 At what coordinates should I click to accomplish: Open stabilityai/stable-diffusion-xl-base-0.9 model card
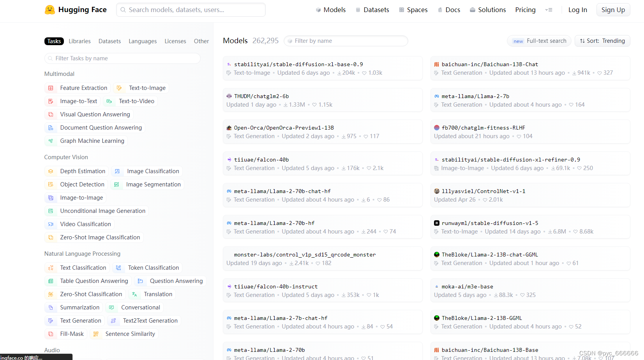tap(323, 68)
